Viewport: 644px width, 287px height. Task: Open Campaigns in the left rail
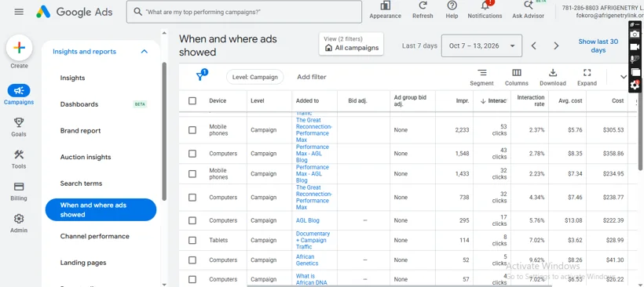click(19, 95)
